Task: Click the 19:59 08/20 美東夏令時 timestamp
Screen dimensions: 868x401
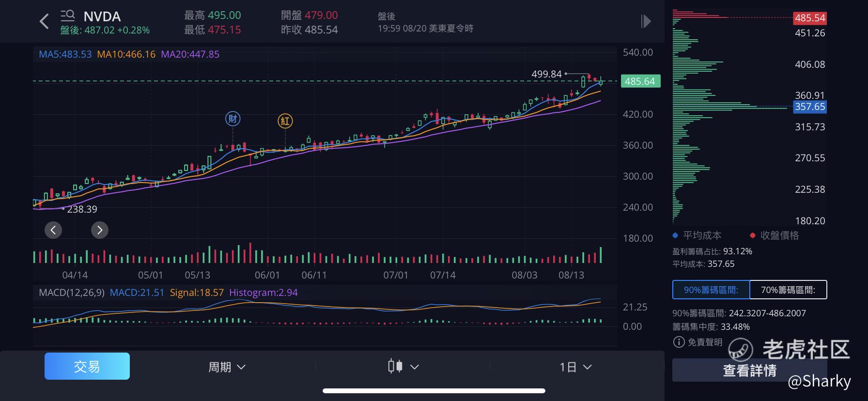Action: tap(425, 28)
